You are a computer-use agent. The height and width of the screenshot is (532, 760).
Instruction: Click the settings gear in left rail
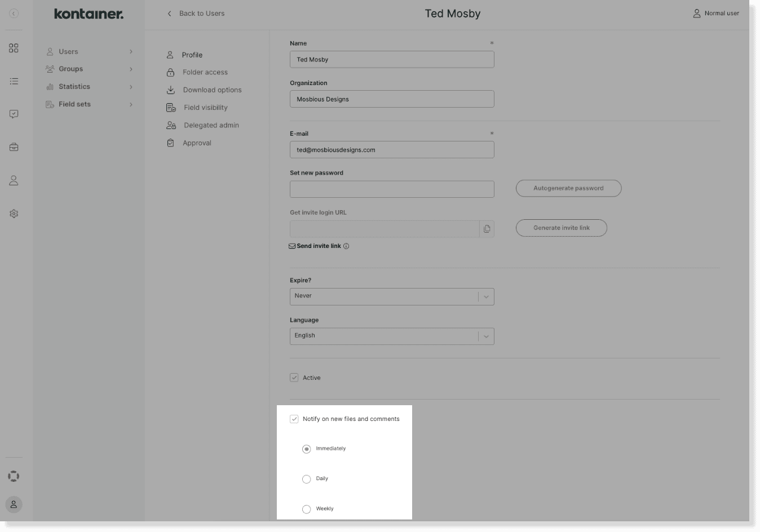pos(14,213)
